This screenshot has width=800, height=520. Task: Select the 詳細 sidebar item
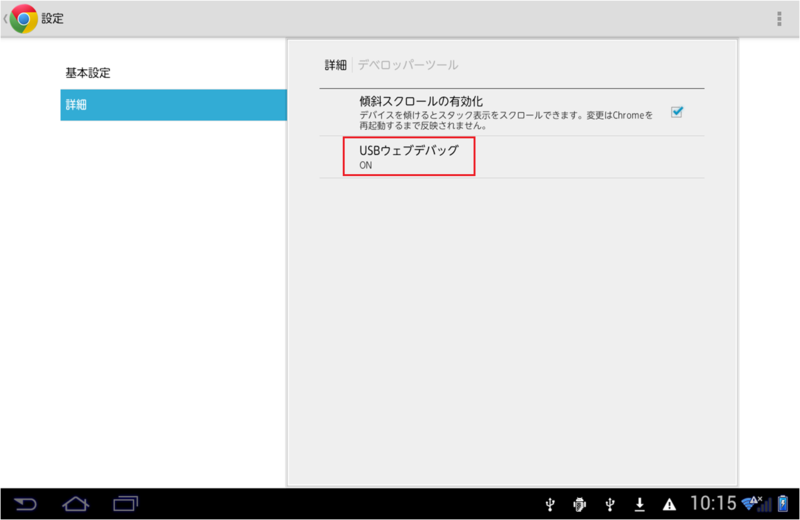(173, 105)
